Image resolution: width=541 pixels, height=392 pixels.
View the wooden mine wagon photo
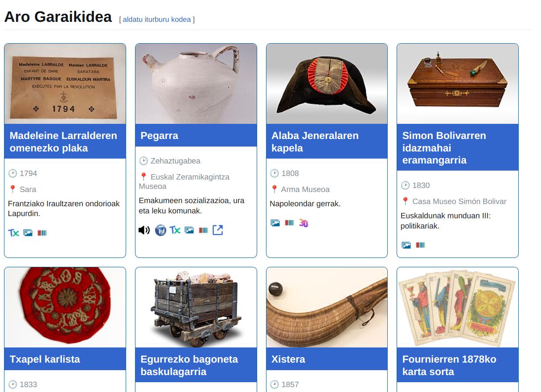pyautogui.click(x=196, y=307)
